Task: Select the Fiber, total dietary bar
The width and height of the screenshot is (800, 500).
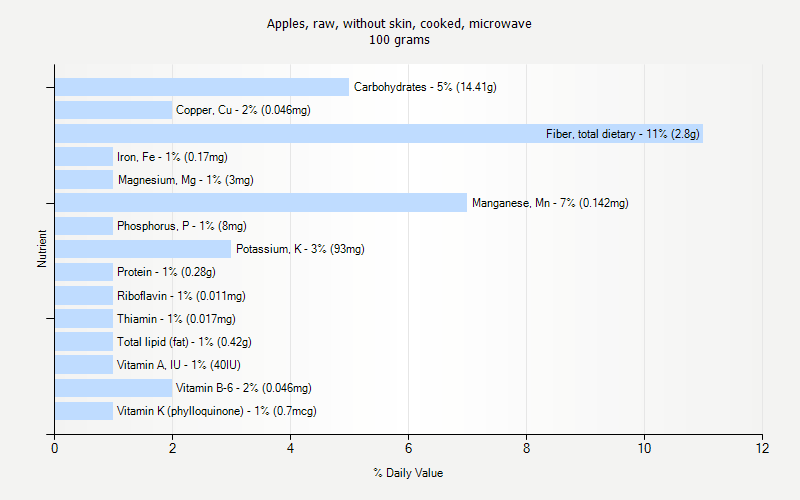Action: coord(378,133)
